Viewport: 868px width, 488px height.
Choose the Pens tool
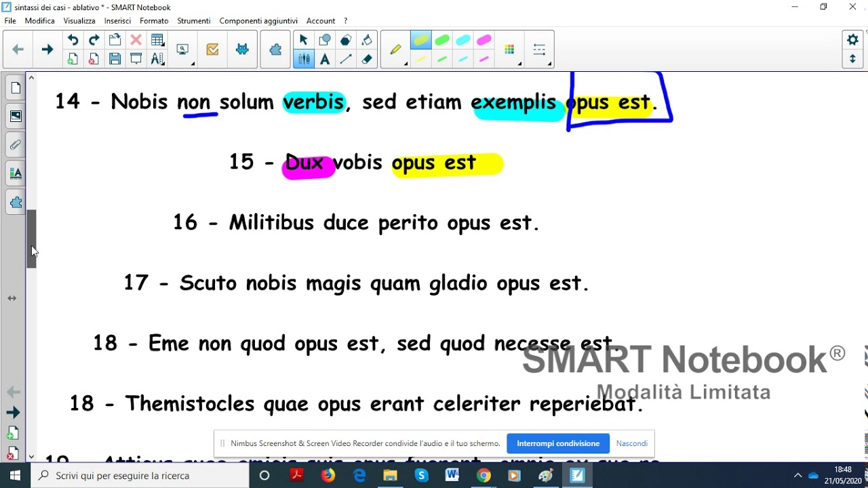[x=303, y=59]
